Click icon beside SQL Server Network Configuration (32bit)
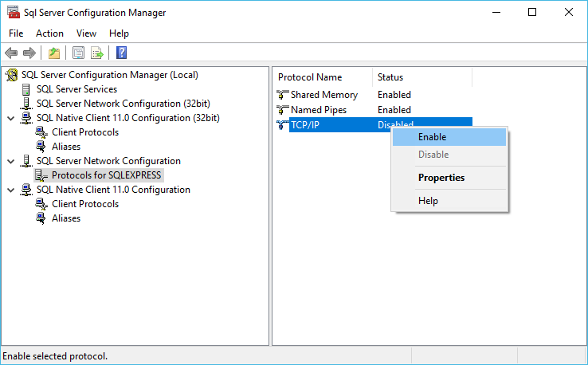Viewport: 588px width, 365px height. 26,104
